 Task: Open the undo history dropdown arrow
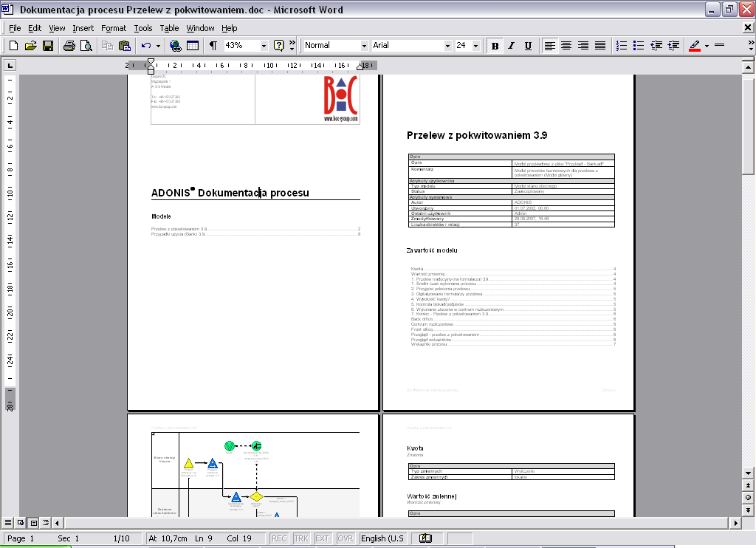pyautogui.click(x=158, y=45)
